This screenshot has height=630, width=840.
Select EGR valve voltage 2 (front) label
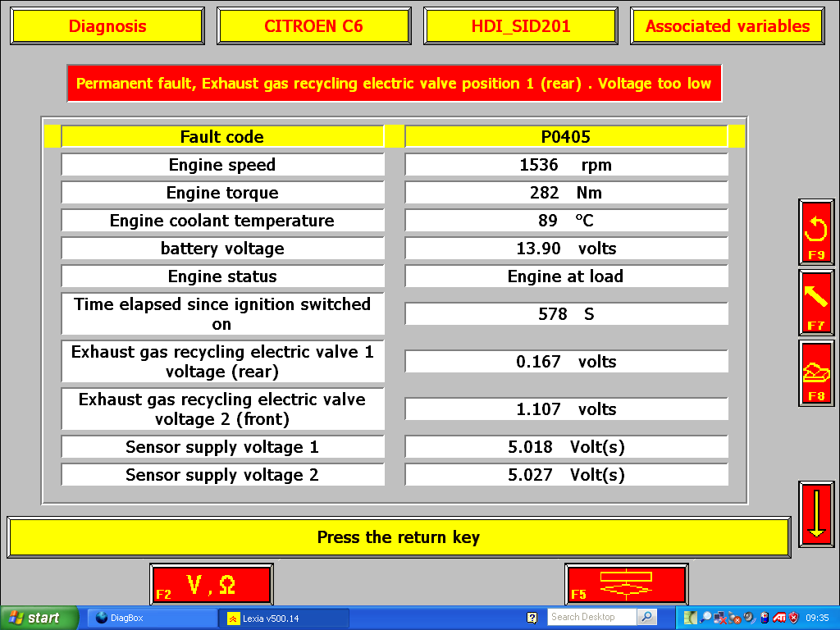(x=222, y=409)
